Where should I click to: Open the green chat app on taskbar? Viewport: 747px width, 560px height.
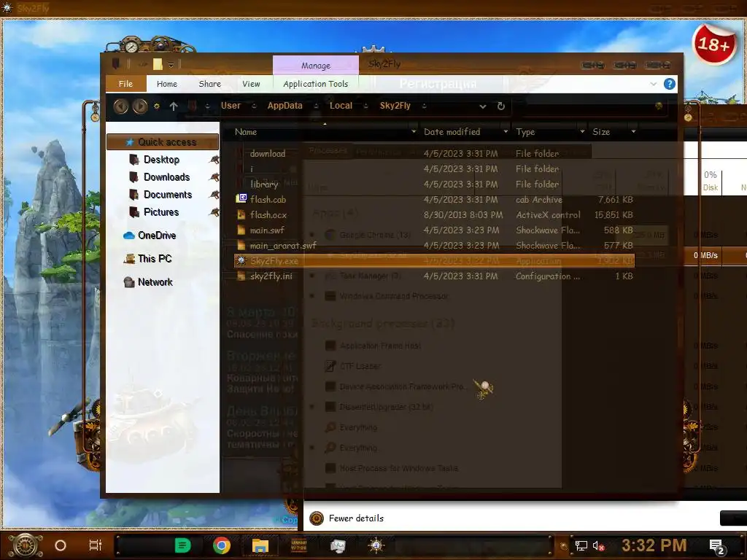(182, 545)
